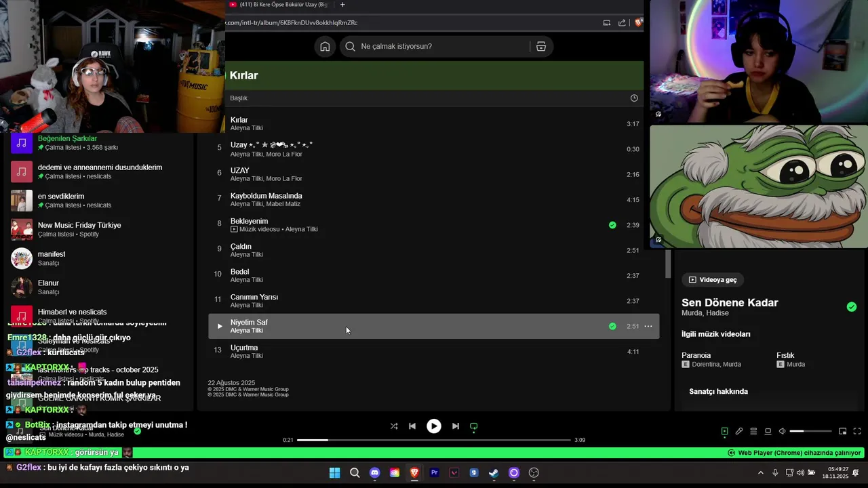Open the Windows Start menu
This screenshot has height=488, width=868.
coord(335,473)
